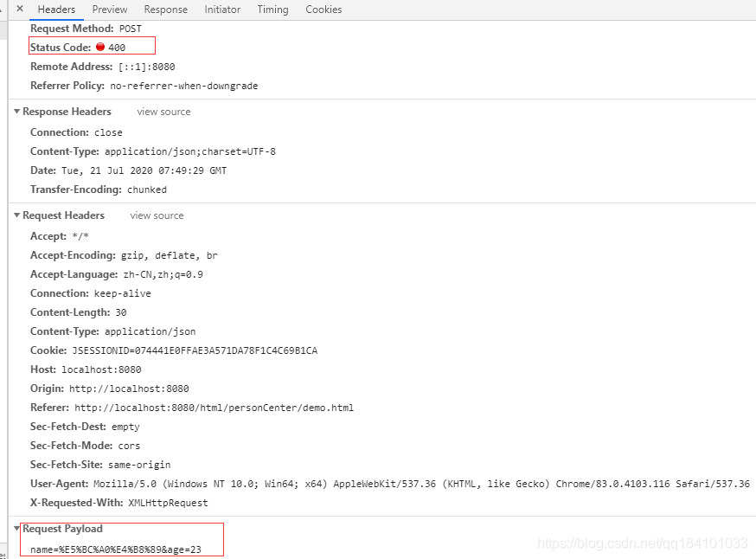Click the Accept */* header value
The width and height of the screenshot is (756, 559).
[80, 236]
